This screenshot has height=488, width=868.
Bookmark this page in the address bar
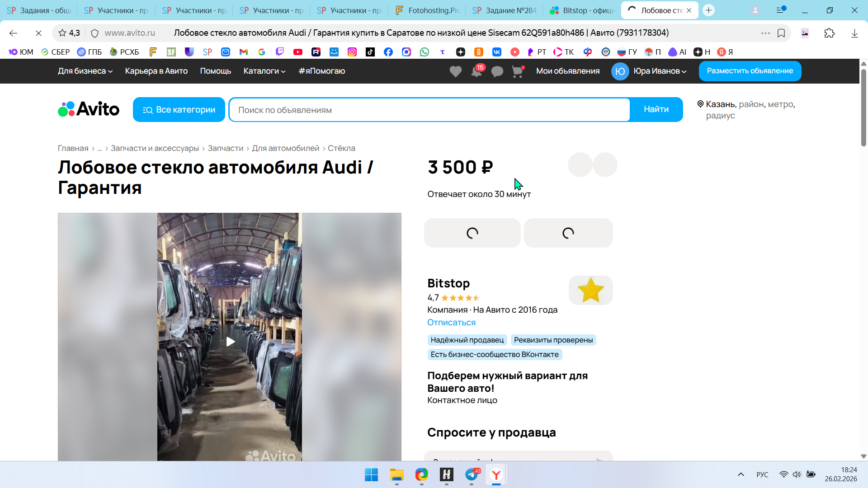(x=781, y=33)
